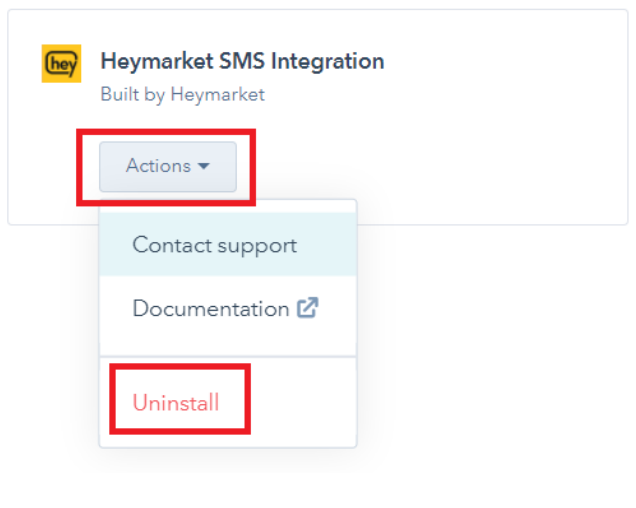The image size is (636, 508).
Task: Toggle the Actions menu closed
Action: pyautogui.click(x=168, y=166)
